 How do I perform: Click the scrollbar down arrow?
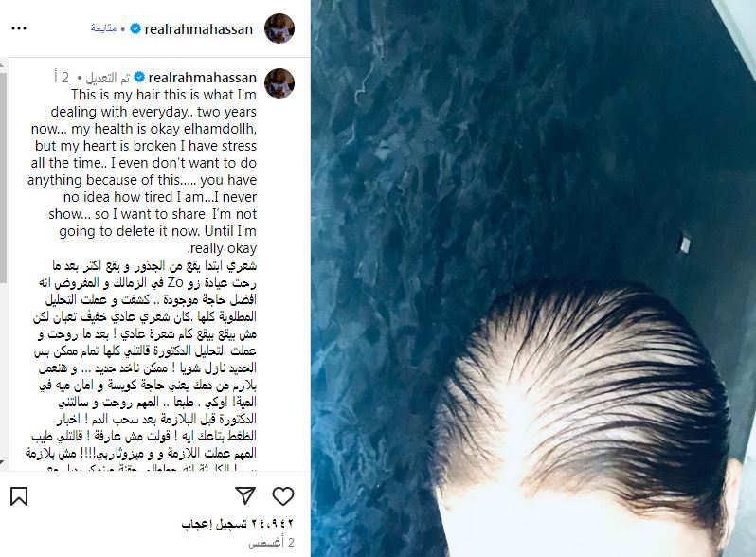3,464
